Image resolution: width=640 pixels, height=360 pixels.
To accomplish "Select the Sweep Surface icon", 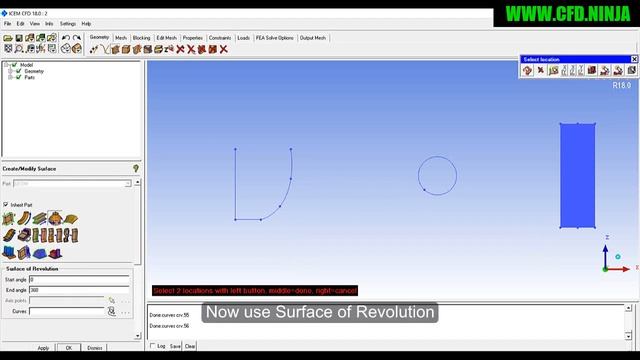I will [x=39, y=218].
